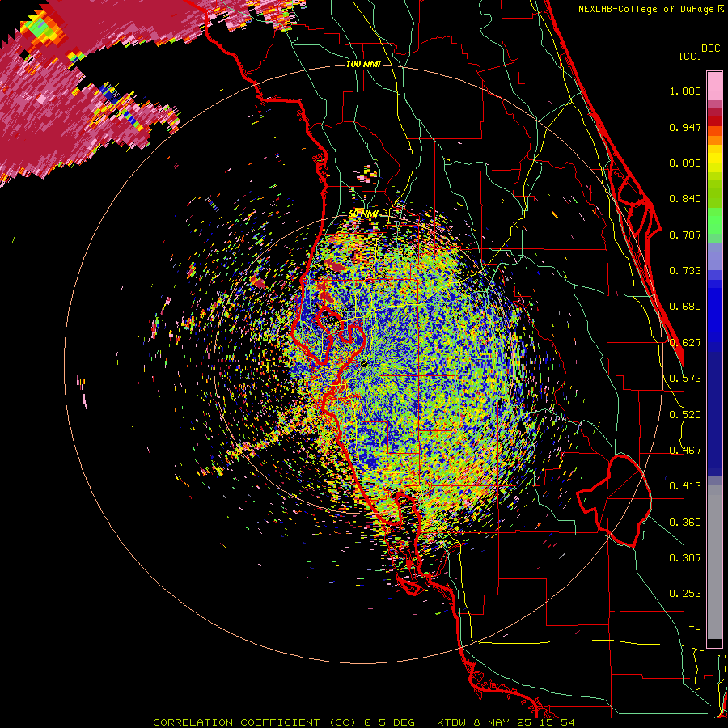
Task: Select the [CC] units label
Action: (691, 56)
